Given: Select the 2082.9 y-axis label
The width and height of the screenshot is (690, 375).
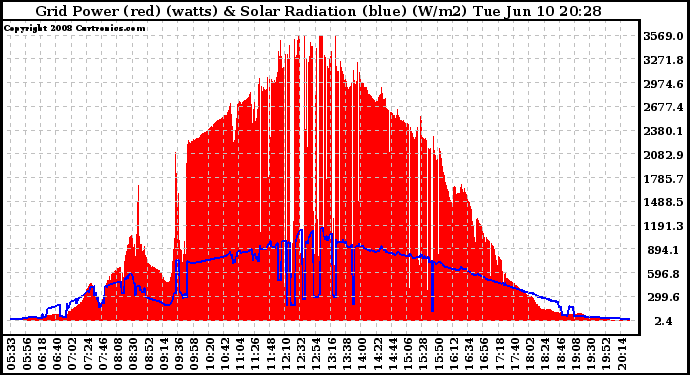Looking at the screenshot, I should click(x=663, y=155).
